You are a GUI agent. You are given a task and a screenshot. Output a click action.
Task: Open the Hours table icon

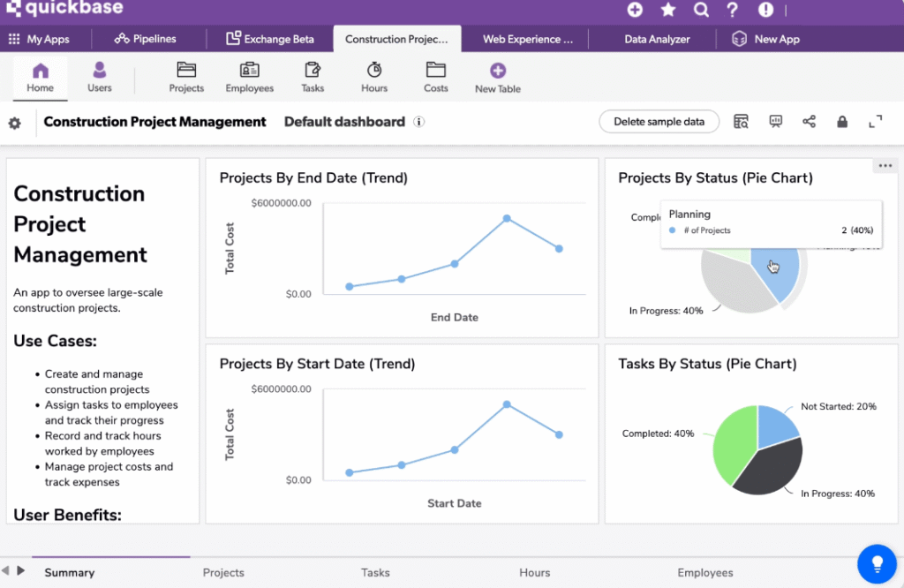tap(374, 71)
